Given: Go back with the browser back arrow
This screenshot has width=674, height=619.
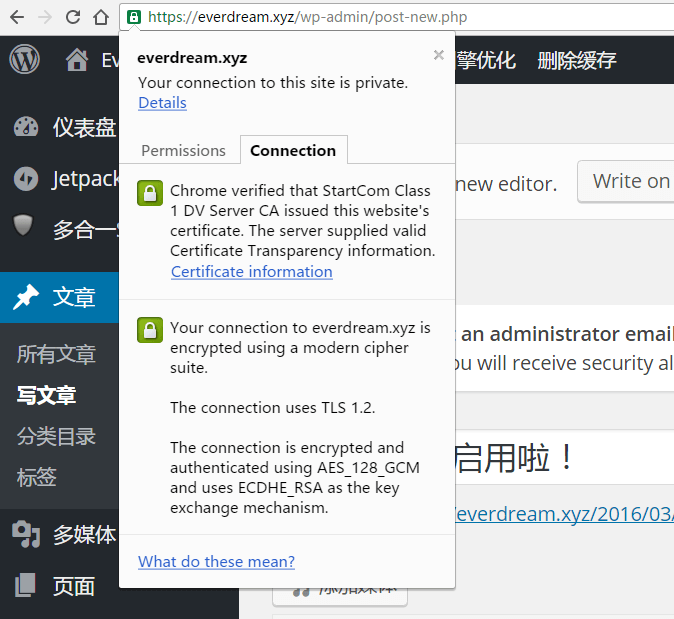Looking at the screenshot, I should [17, 17].
